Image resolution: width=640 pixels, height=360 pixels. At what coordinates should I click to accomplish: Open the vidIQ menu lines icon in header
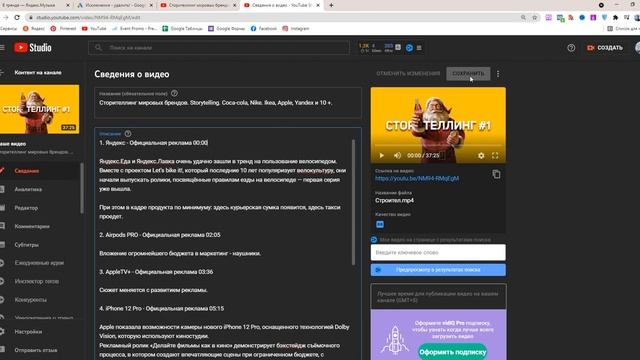point(419,48)
